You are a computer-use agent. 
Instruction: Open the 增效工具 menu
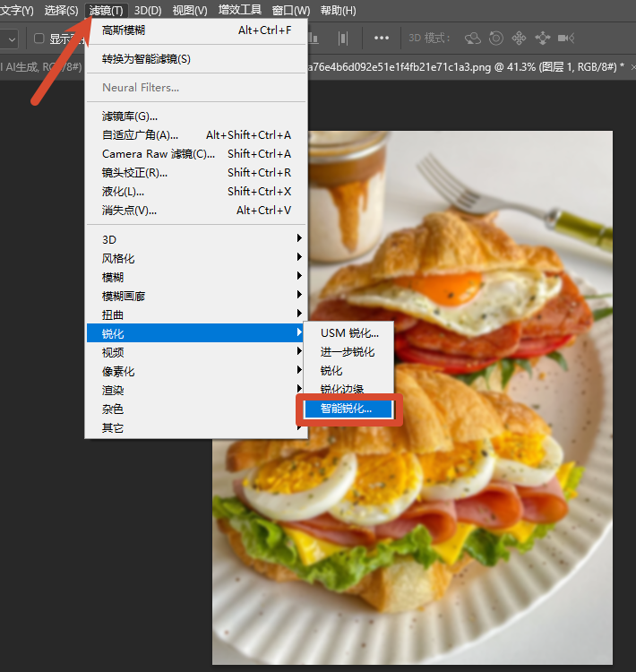tap(239, 10)
